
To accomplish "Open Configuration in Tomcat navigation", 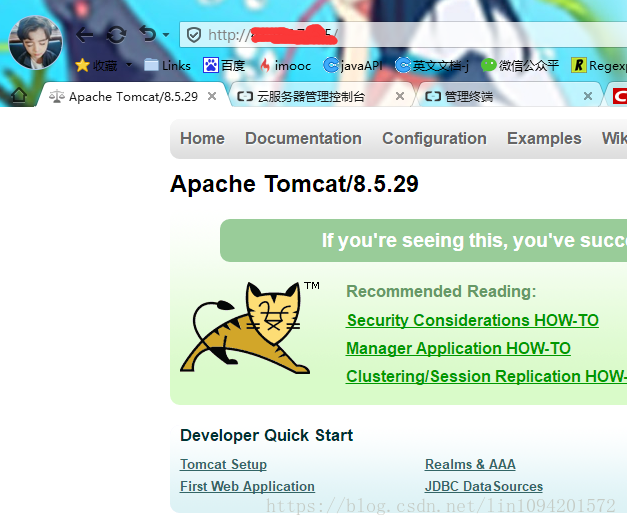I will (x=434, y=138).
